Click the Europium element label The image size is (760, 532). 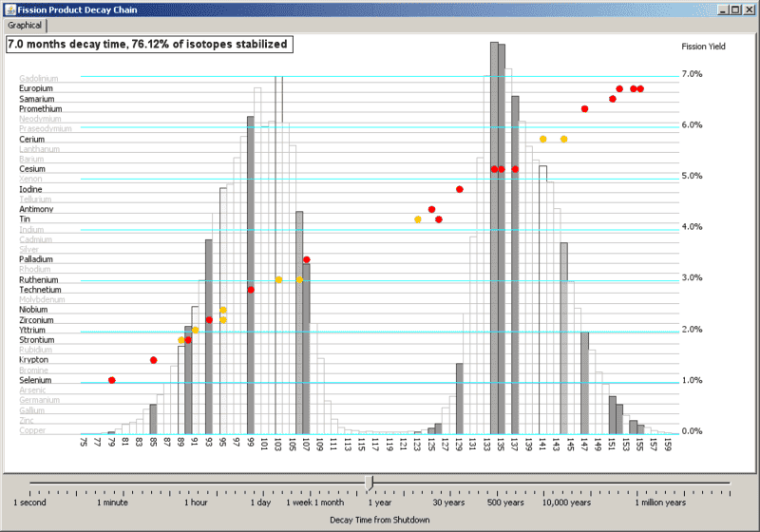pos(36,88)
